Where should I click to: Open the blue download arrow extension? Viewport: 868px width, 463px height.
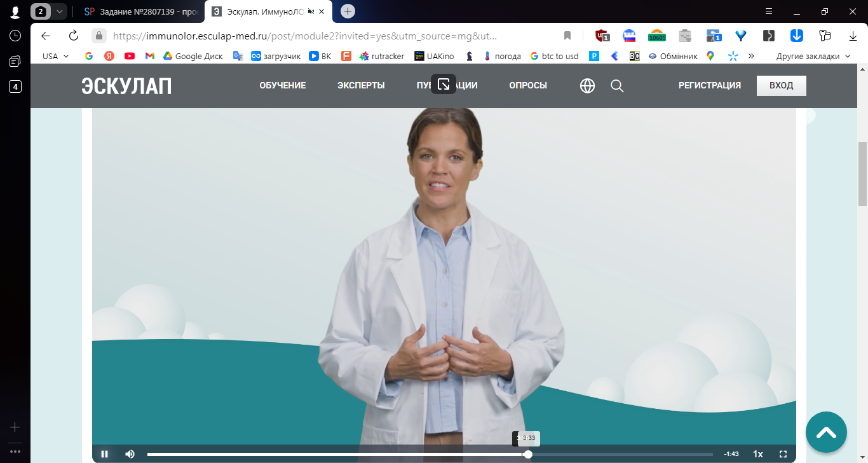click(797, 36)
